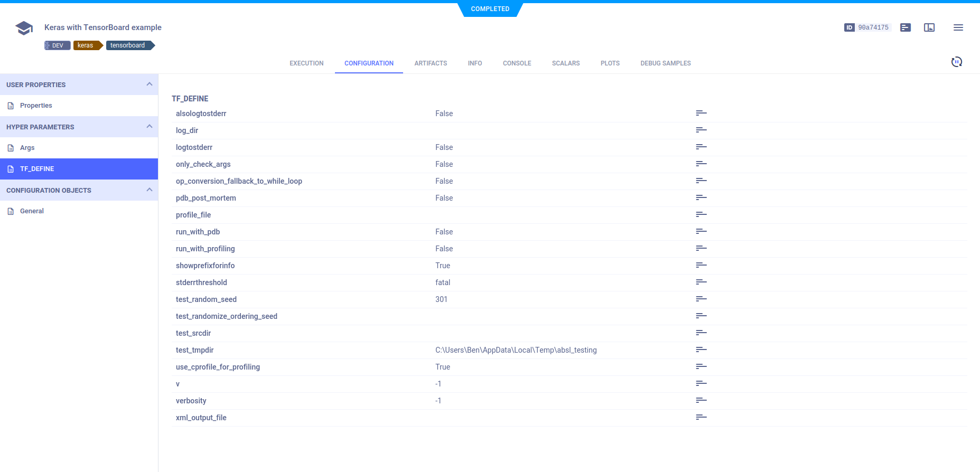Click the description icon for test_random_seed
980x472 pixels.
pyautogui.click(x=701, y=299)
